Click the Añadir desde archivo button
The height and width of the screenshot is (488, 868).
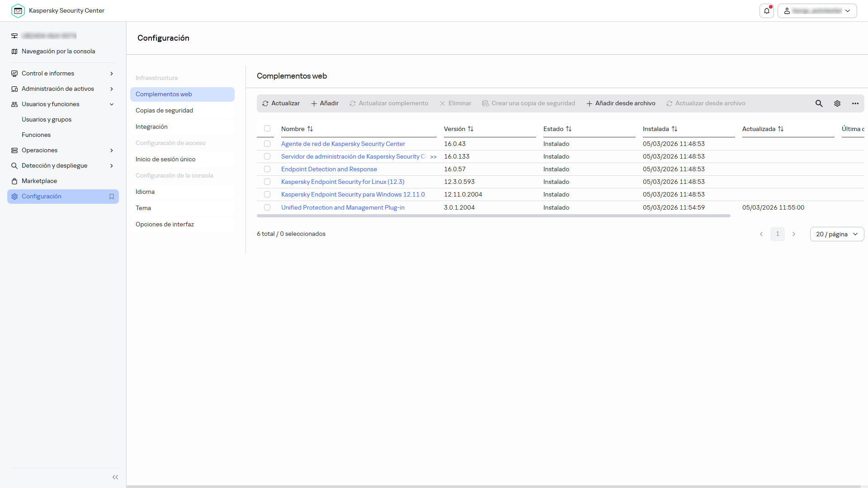[621, 103]
